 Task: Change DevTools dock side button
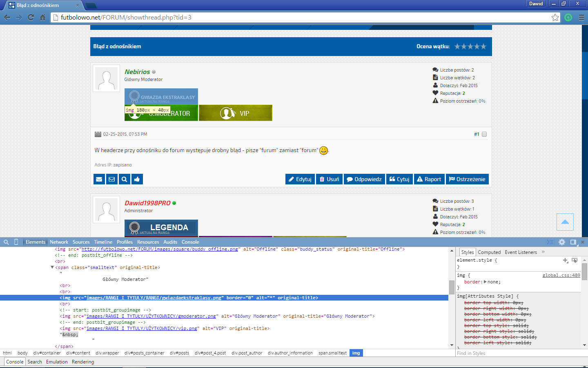pos(573,242)
